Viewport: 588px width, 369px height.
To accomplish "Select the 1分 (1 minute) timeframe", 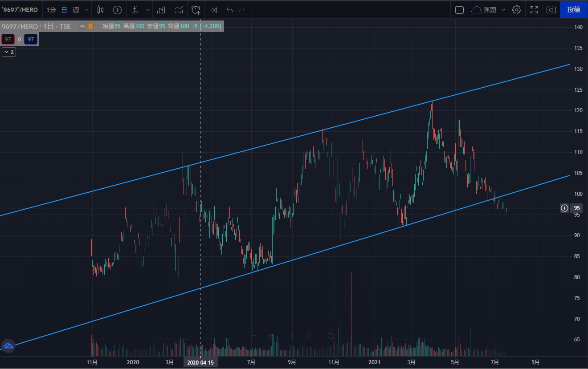I will (x=51, y=9).
